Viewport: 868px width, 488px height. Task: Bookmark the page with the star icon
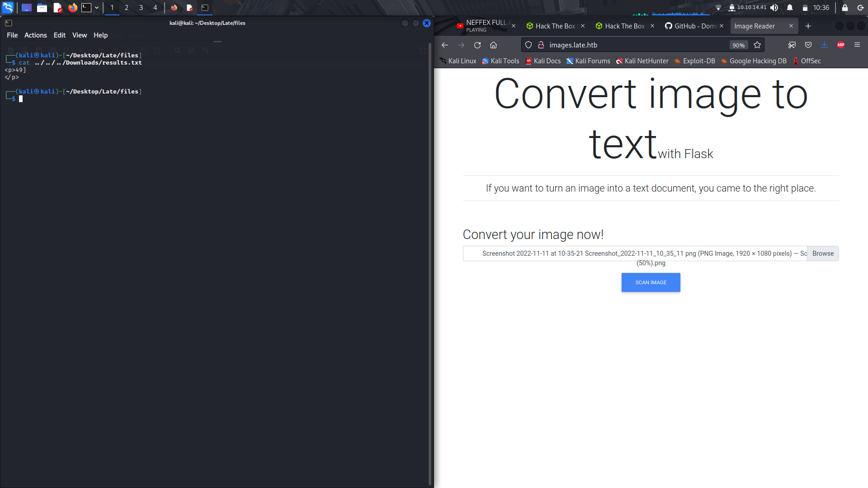[758, 45]
